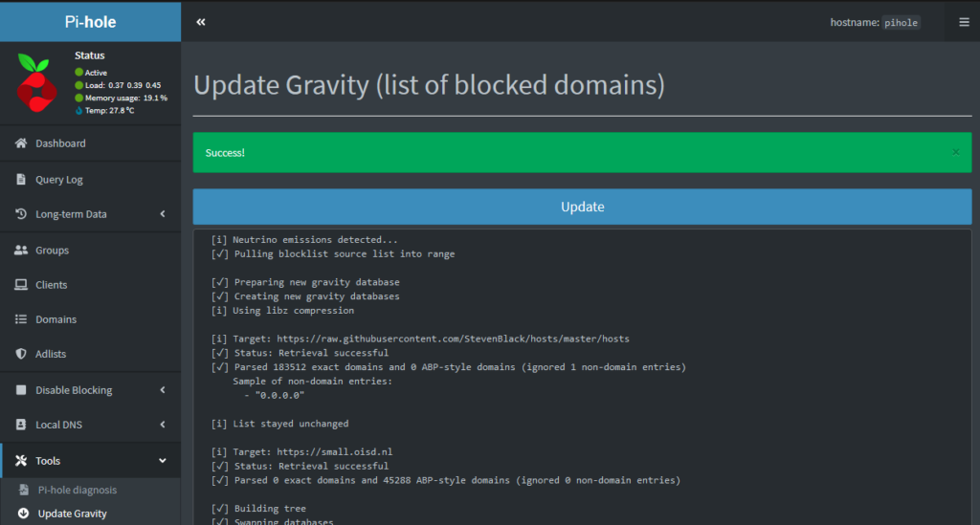
Task: Collapse the sidebar with the double-chevron icon
Action: click(201, 22)
